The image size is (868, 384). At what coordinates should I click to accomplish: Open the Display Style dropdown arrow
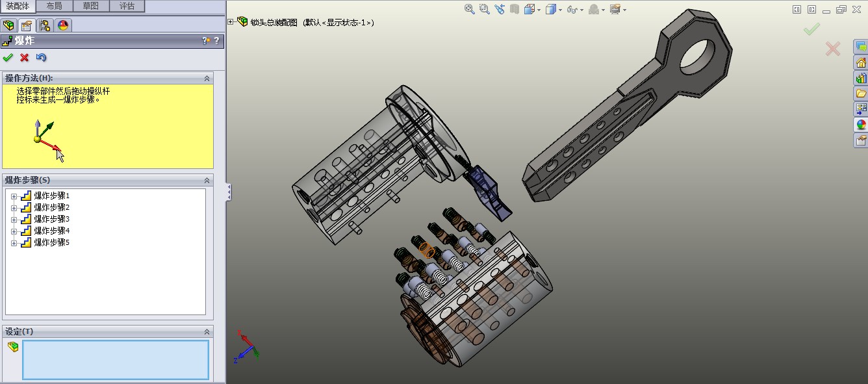pyautogui.click(x=560, y=10)
